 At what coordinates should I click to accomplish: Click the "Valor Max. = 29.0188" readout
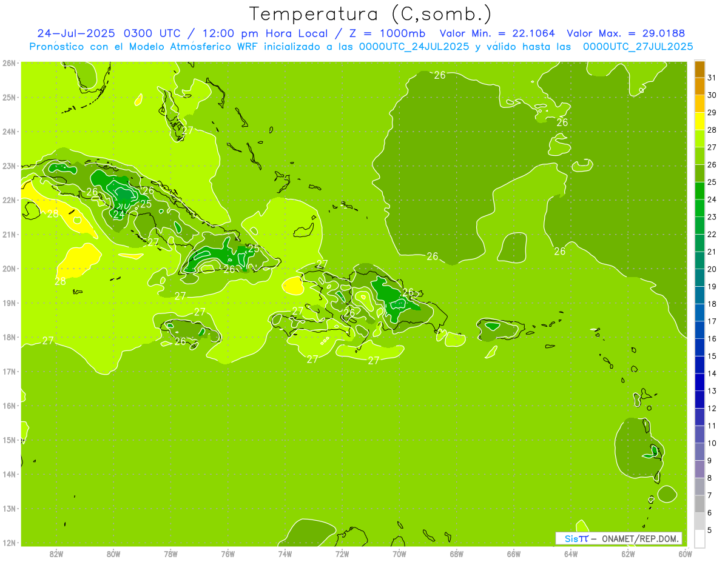[x=625, y=33]
